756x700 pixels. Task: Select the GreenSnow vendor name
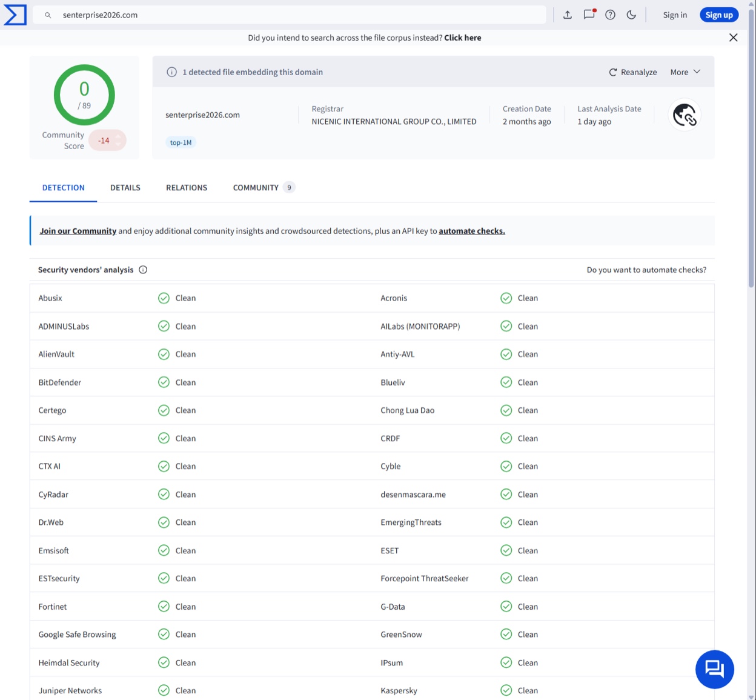pos(402,635)
